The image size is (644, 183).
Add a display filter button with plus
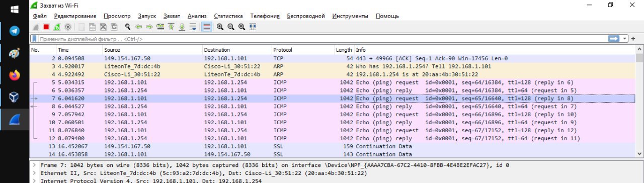coord(633,39)
